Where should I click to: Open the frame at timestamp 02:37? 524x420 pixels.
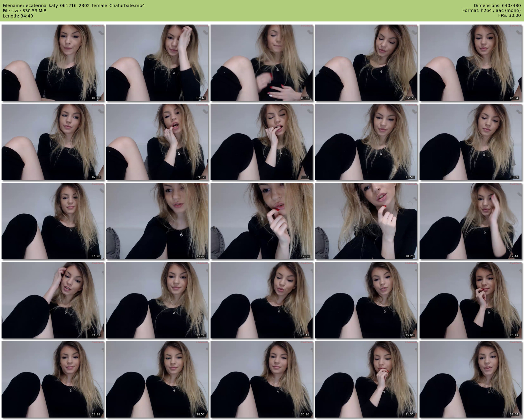157,63
